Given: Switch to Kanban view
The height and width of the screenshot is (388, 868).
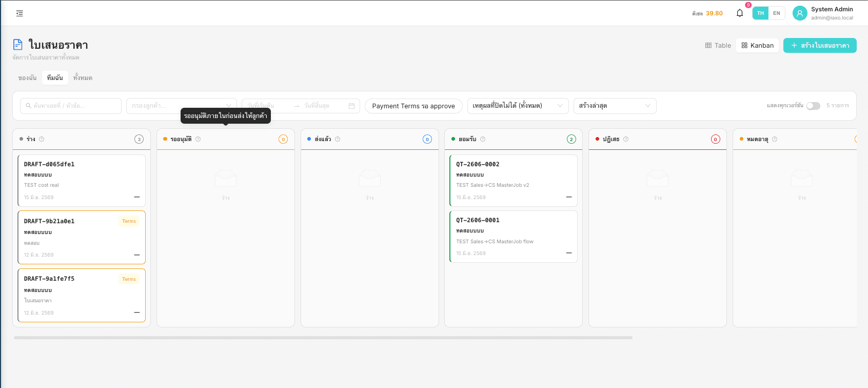Looking at the screenshot, I should click(758, 46).
